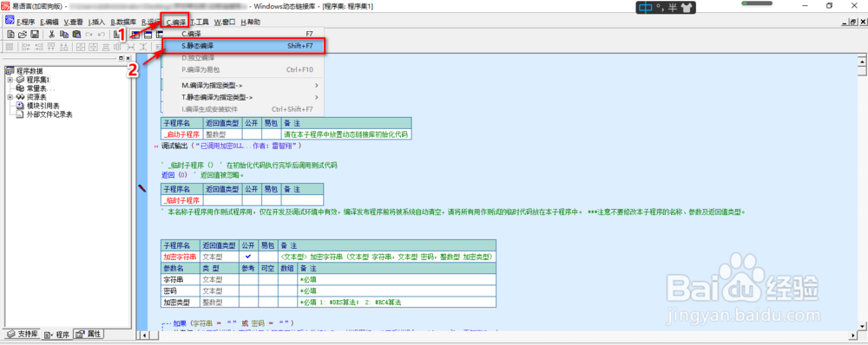The height and width of the screenshot is (345, 868).
Task: Click the Redo arrow icon
Action: (x=89, y=35)
